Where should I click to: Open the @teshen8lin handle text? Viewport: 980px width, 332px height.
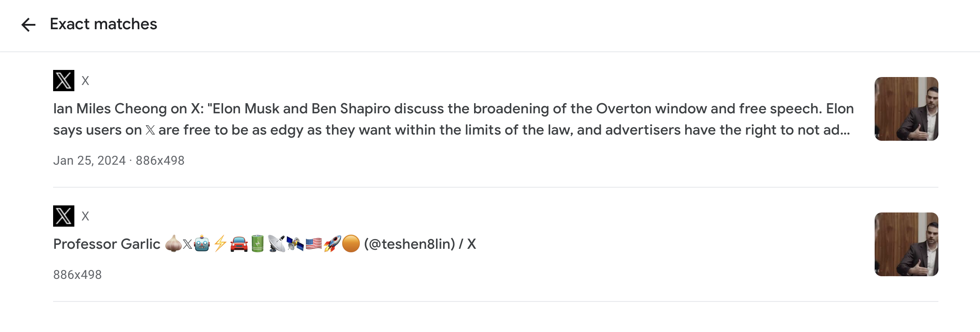click(409, 244)
